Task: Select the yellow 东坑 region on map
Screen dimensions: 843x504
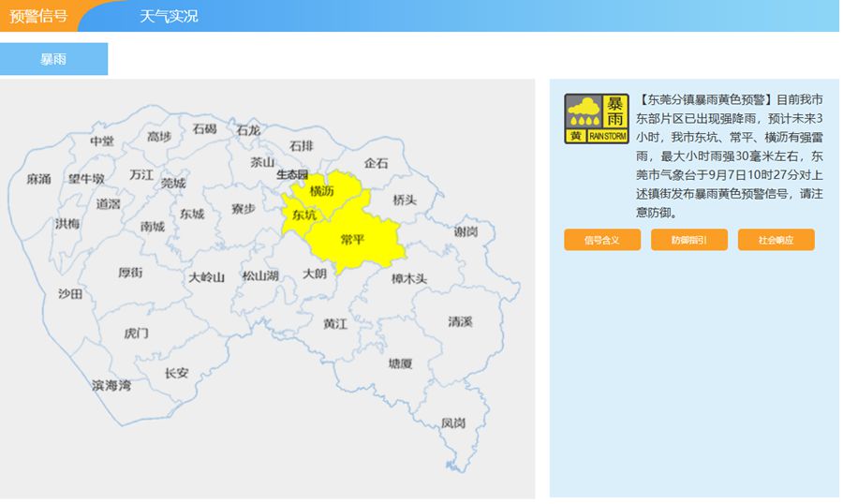Action: (303, 215)
